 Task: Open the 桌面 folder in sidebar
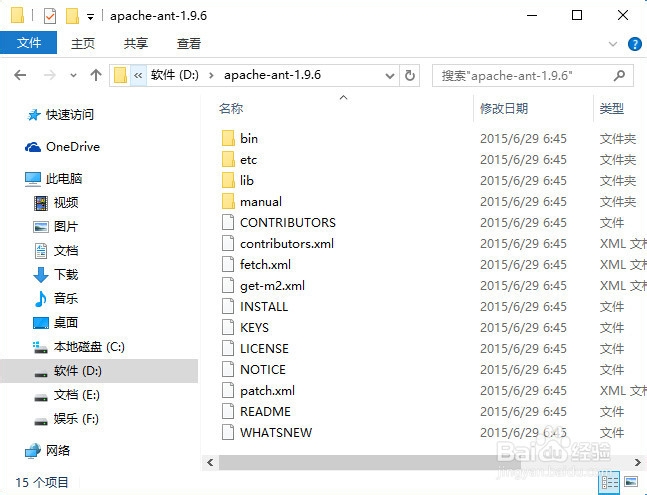[56, 322]
